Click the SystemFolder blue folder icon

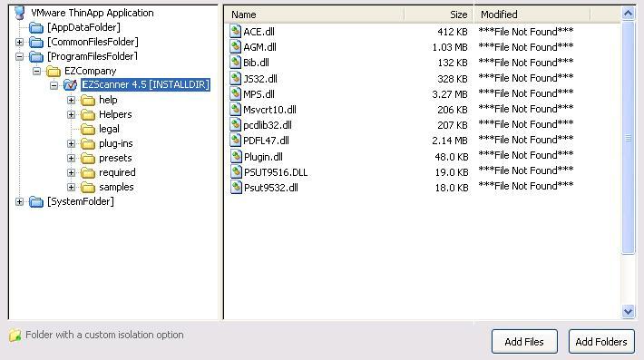tap(36, 201)
